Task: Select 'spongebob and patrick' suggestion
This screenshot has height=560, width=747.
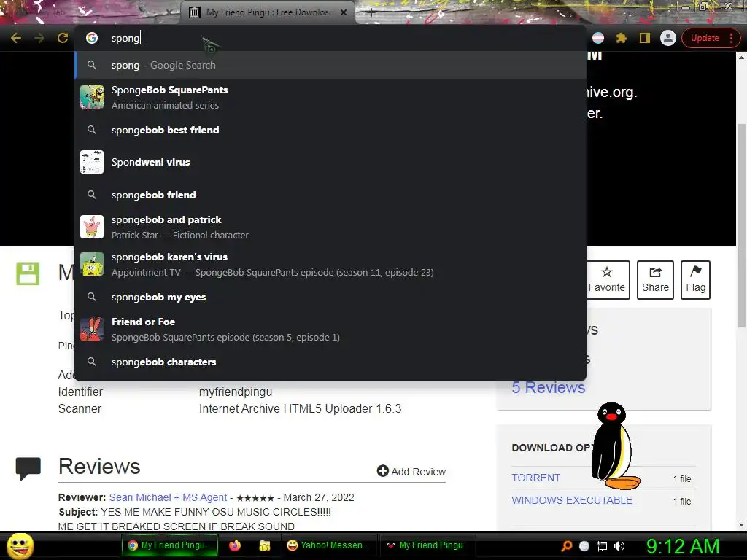Action: coord(330,227)
